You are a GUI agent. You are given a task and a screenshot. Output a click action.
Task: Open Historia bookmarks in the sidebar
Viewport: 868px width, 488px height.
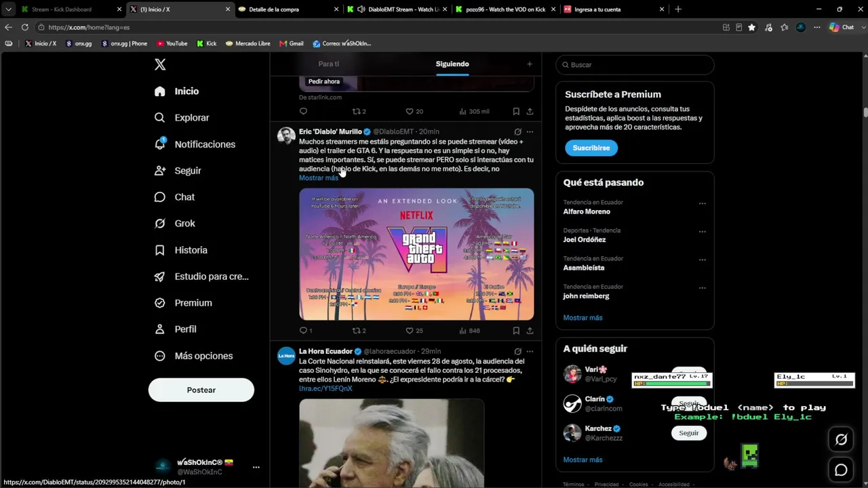(180, 249)
